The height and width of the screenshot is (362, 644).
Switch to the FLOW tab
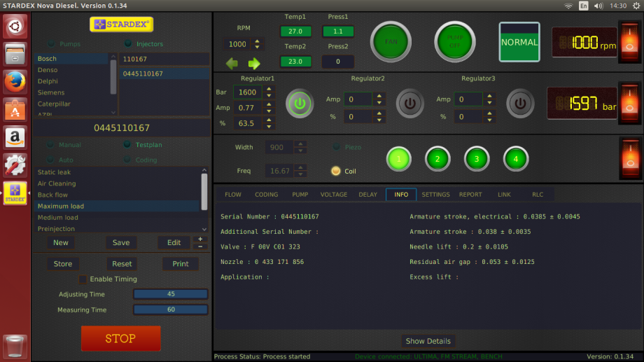[x=233, y=195]
